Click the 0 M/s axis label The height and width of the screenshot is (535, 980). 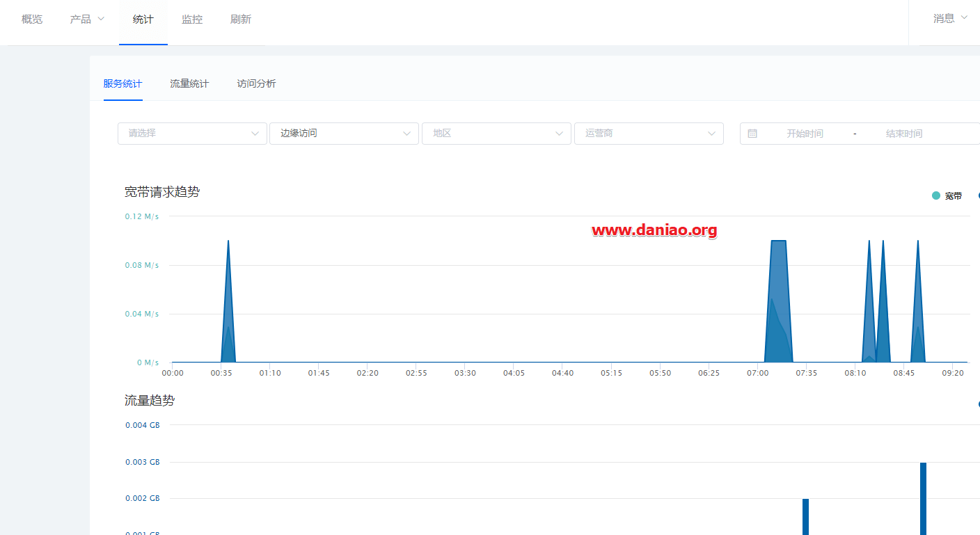(148, 362)
